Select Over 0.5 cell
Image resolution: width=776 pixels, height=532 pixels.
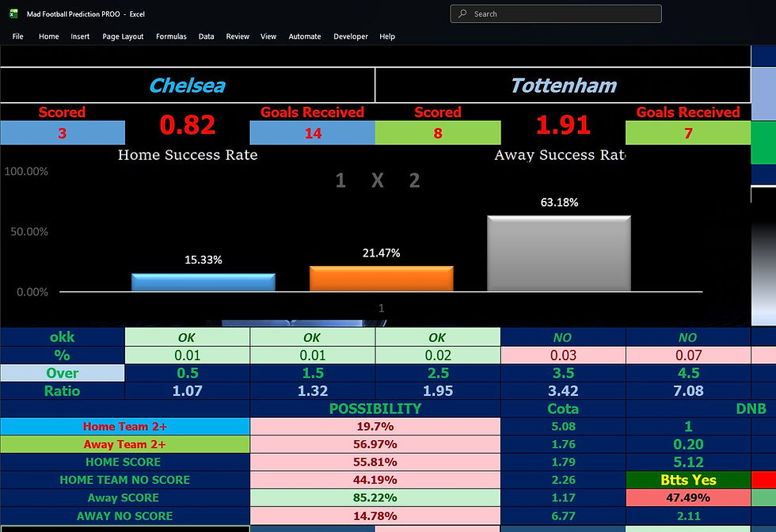(188, 373)
